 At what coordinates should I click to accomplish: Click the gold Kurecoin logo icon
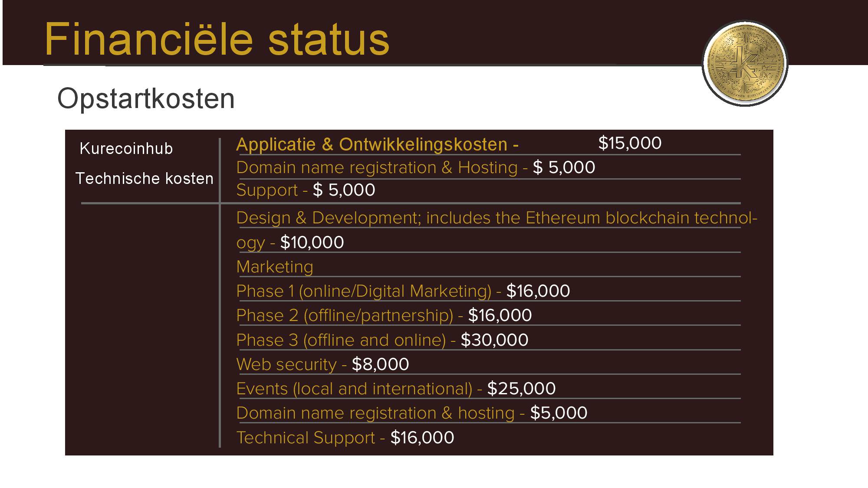[745, 63]
